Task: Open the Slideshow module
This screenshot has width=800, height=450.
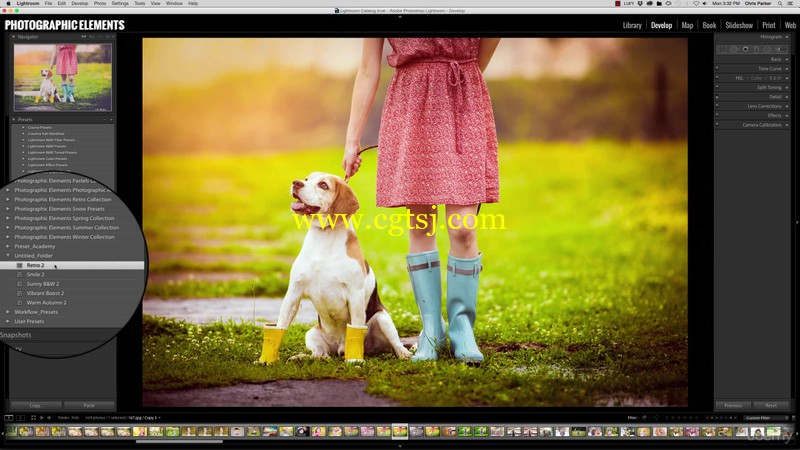Action: (739, 25)
